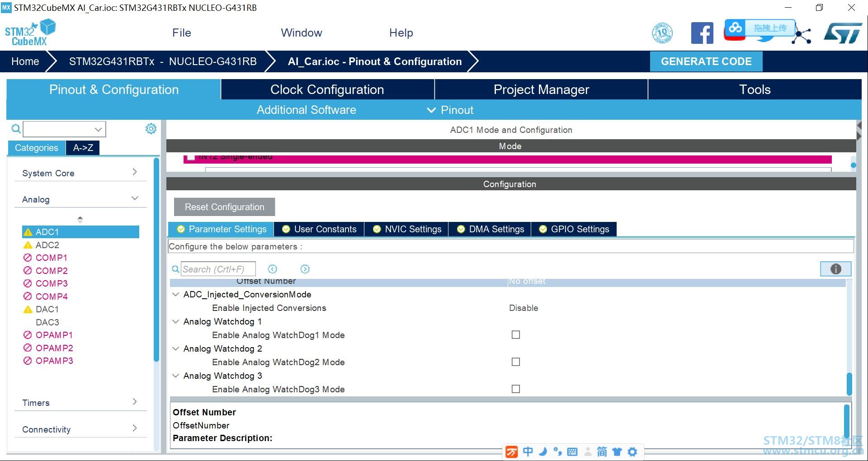Focus the parameter Search field

pyautogui.click(x=218, y=269)
